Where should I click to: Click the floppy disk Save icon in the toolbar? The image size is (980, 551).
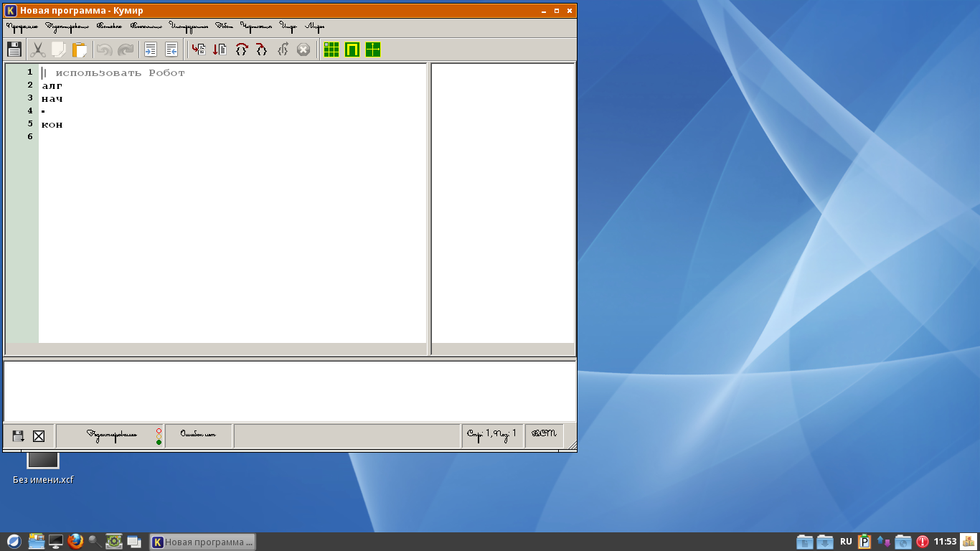(x=14, y=50)
